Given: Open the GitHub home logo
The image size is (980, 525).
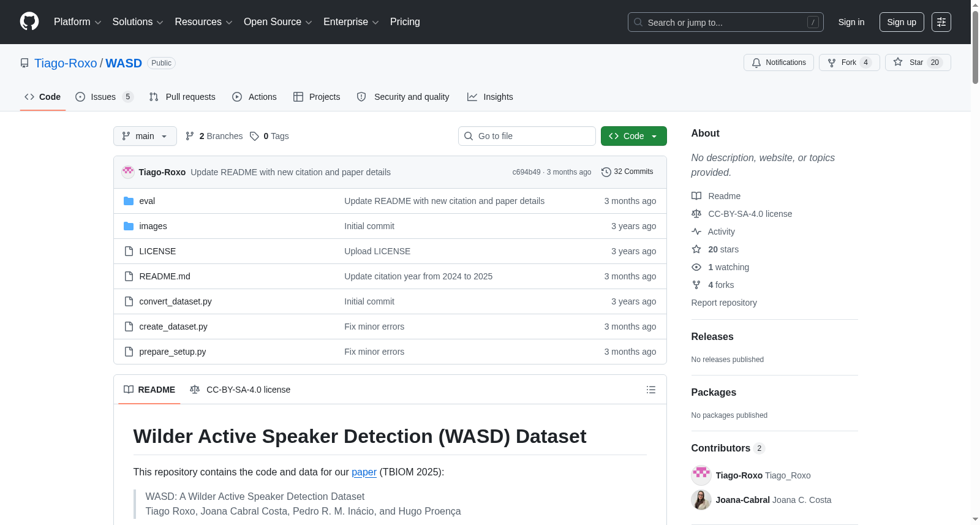Looking at the screenshot, I should click(x=29, y=21).
